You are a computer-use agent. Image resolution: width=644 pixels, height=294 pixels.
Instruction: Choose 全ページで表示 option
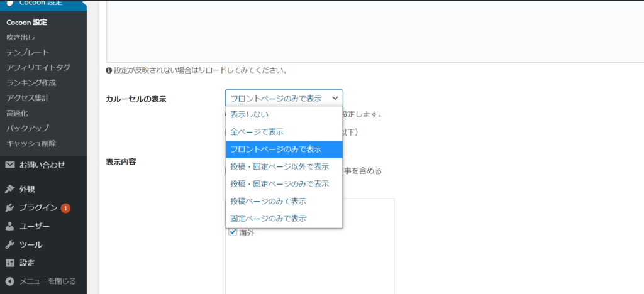pyautogui.click(x=284, y=132)
